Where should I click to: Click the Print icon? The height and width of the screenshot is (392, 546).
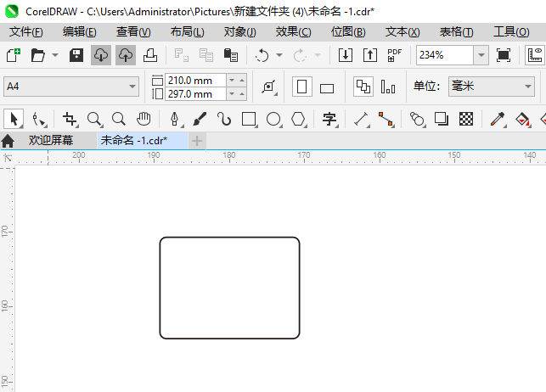coord(150,55)
